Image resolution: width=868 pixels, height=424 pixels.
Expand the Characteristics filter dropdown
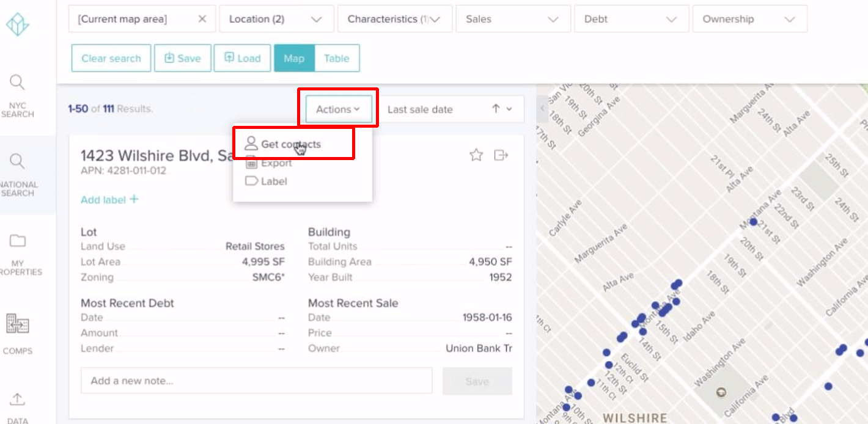pos(395,19)
